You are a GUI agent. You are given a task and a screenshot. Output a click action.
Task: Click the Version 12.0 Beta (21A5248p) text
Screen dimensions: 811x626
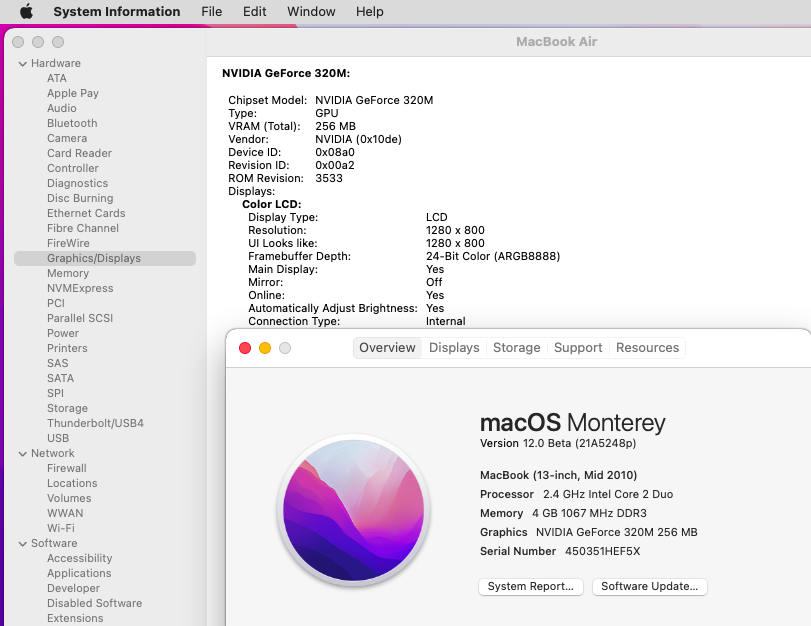(558, 443)
